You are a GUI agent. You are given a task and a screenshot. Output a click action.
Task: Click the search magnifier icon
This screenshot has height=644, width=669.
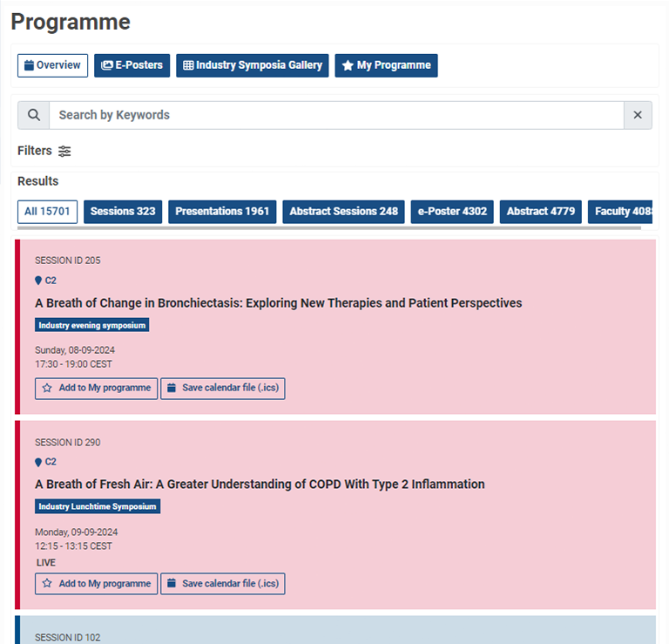[33, 115]
